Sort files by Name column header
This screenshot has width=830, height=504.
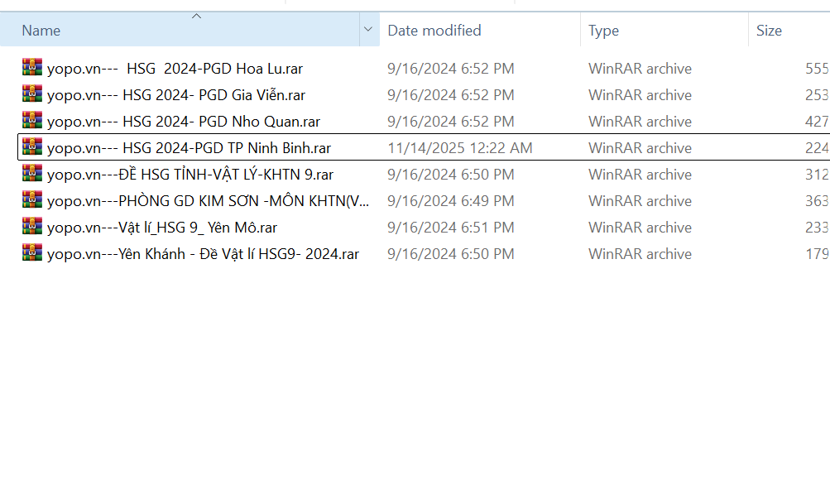click(41, 31)
